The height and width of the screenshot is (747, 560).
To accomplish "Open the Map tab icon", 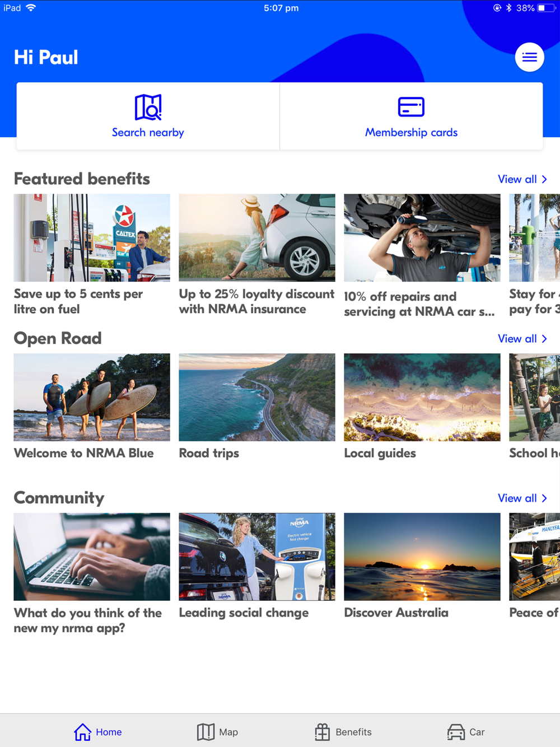I will 206,731.
